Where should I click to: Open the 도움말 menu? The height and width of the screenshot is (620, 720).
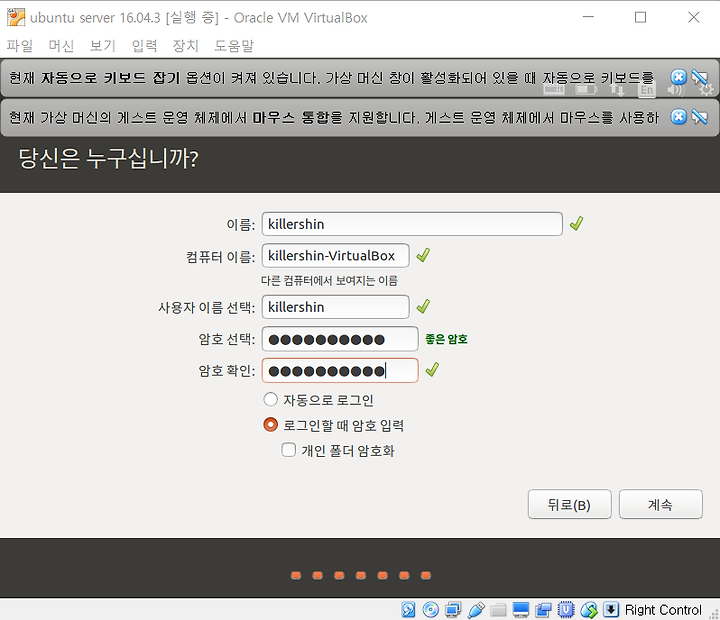pos(234,45)
